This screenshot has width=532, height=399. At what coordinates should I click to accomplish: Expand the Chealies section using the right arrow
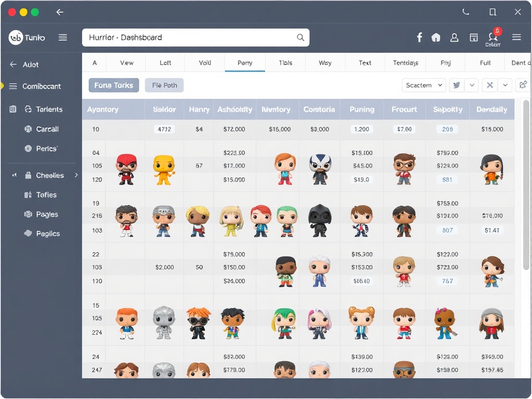tap(76, 175)
